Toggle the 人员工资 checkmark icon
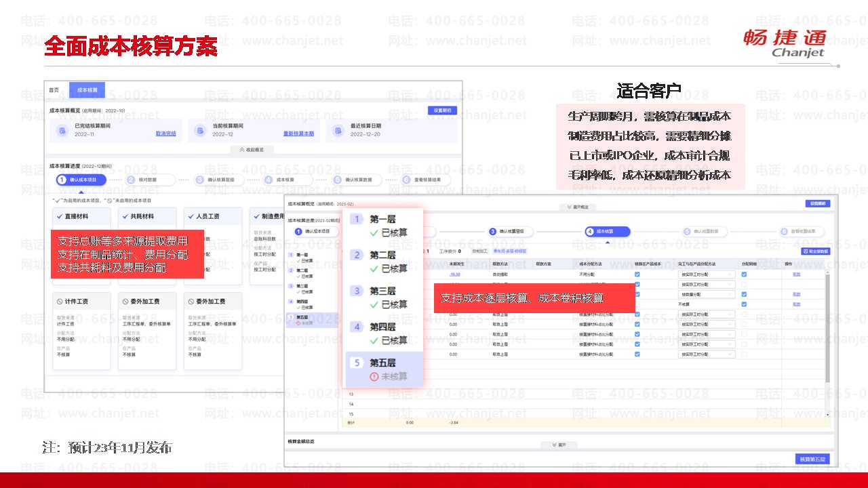Image resolution: width=868 pixels, height=488 pixels. 191,217
